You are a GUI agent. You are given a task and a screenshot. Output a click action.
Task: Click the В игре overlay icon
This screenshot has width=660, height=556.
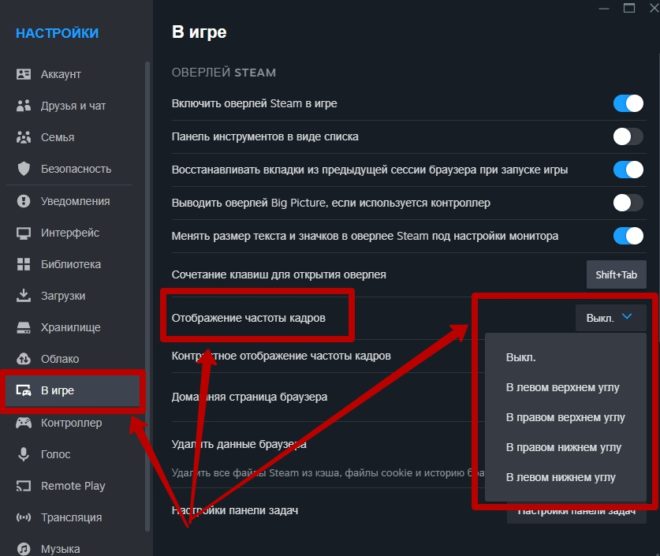(x=24, y=391)
